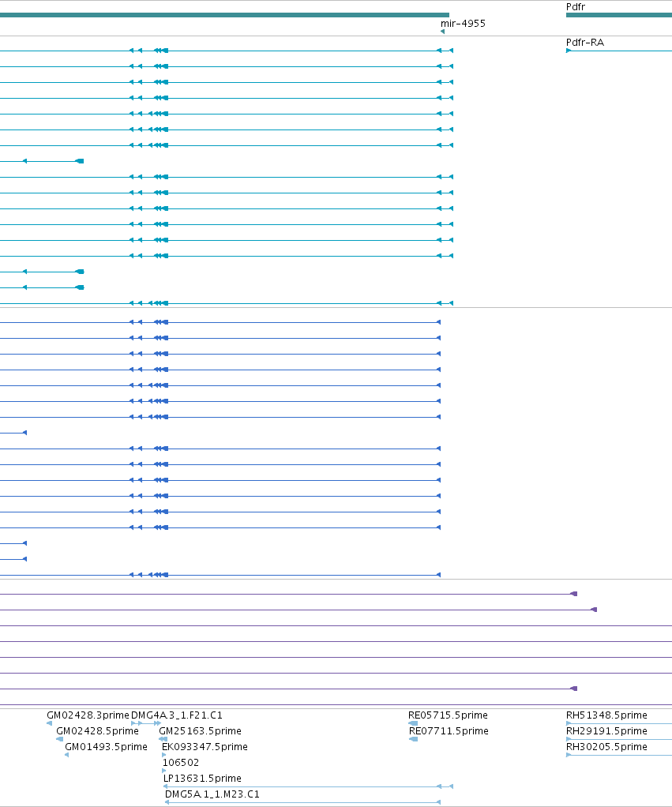Click the RH51348.5prime label

click(606, 715)
